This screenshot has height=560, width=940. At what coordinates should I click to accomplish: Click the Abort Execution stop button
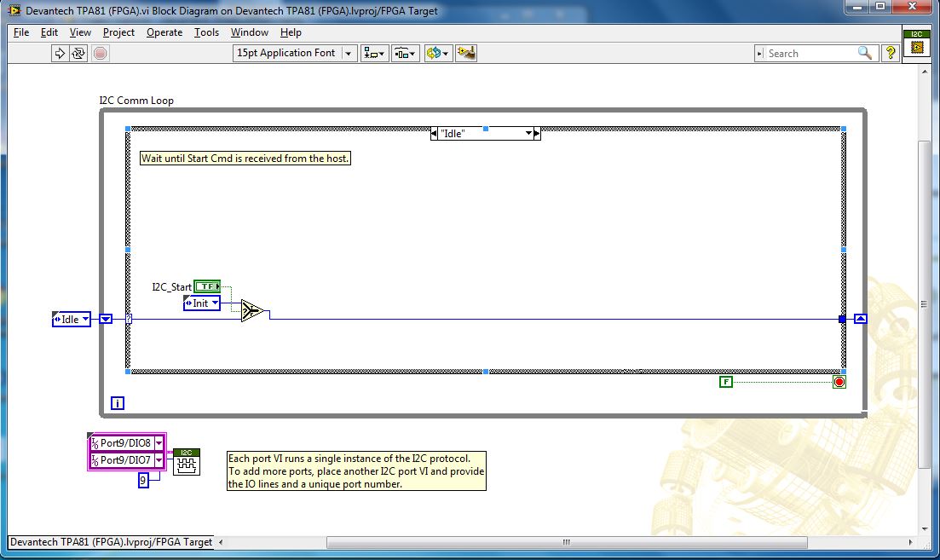(x=100, y=54)
